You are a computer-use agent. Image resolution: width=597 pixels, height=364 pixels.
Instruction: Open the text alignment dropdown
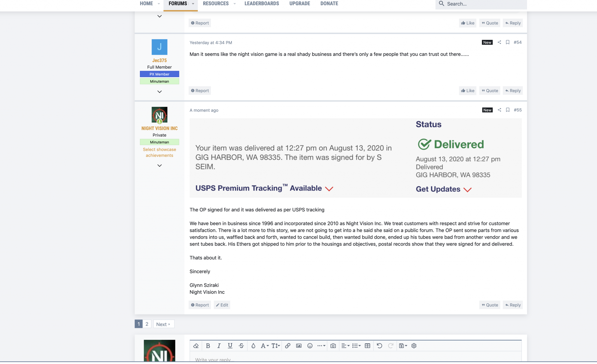(x=345, y=346)
